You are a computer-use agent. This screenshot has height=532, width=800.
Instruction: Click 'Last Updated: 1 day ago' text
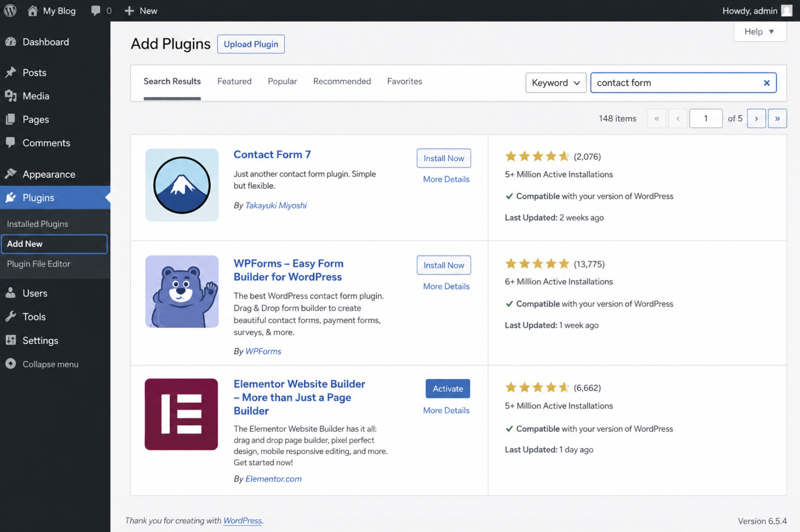pyautogui.click(x=549, y=450)
